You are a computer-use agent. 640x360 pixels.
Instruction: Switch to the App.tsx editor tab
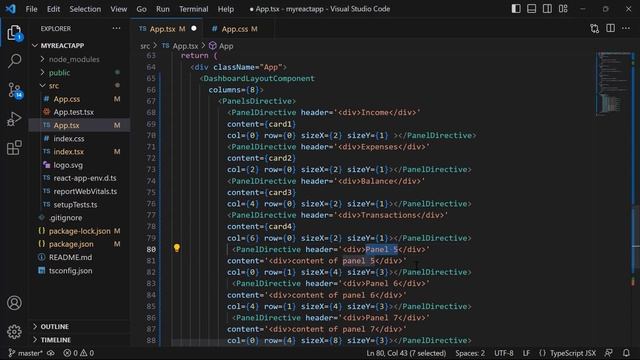167,29
